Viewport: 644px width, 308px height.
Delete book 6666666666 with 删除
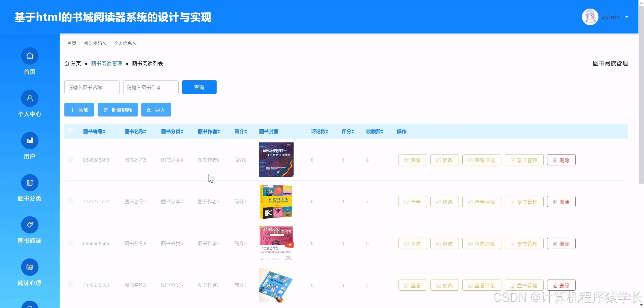coord(561,244)
